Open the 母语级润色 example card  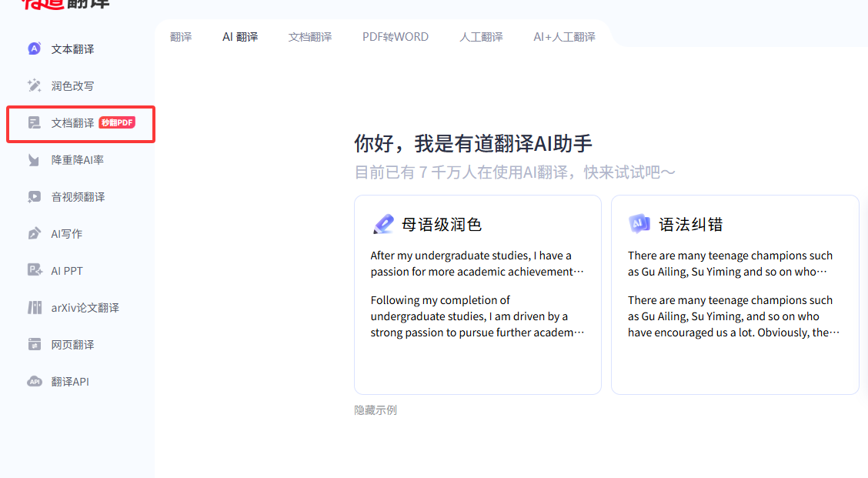pos(477,295)
